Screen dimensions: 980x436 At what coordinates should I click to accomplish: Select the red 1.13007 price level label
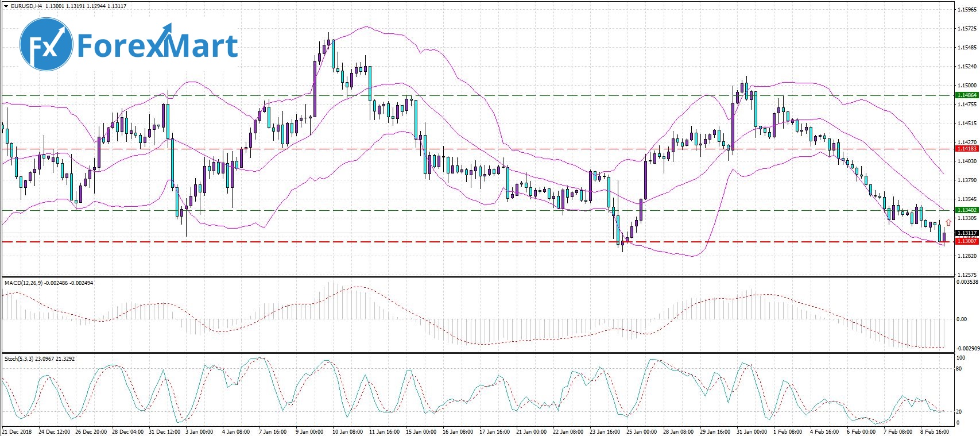click(x=966, y=241)
